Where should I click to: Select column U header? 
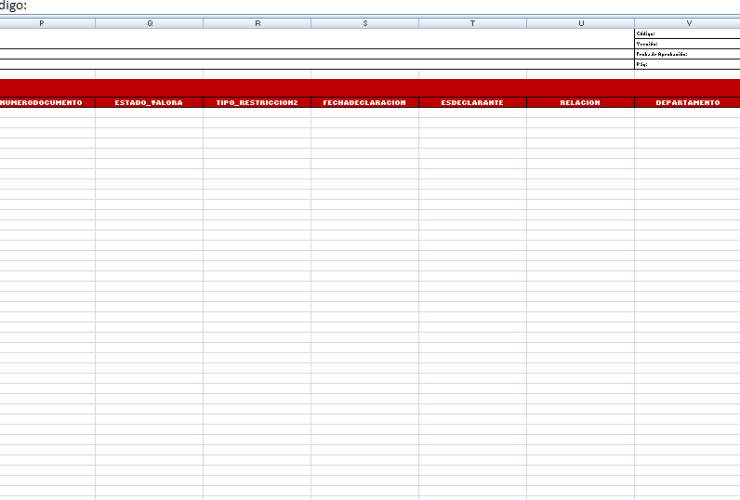click(580, 23)
